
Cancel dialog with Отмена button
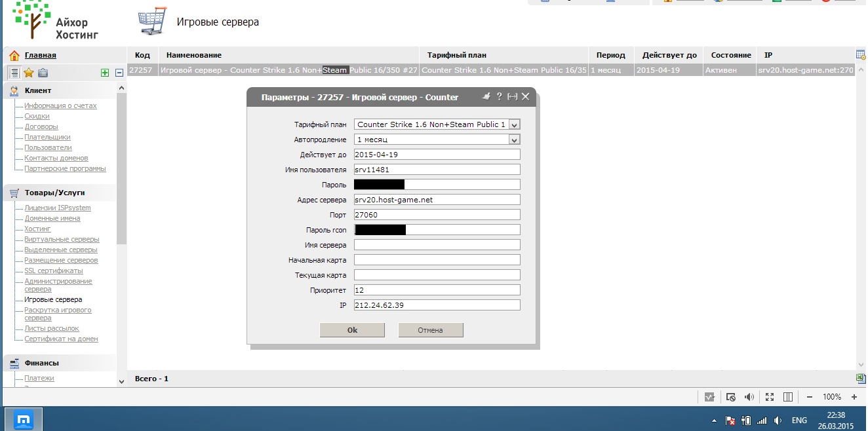click(431, 330)
